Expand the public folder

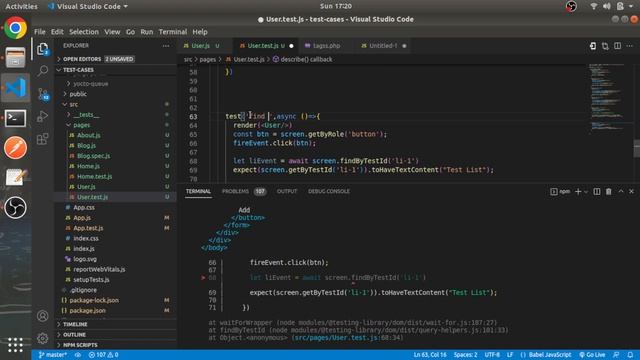coord(78,94)
